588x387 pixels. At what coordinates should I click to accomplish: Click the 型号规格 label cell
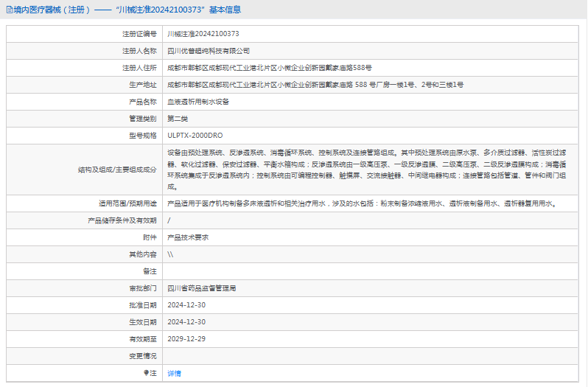pyautogui.click(x=85, y=136)
